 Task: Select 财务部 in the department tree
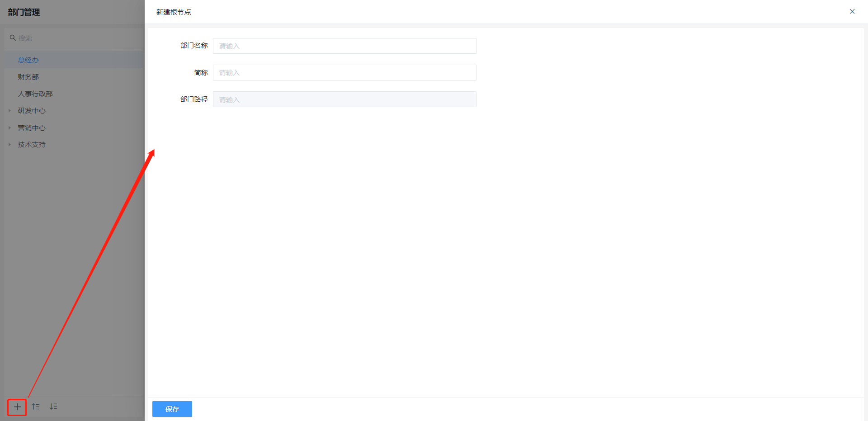coord(28,77)
